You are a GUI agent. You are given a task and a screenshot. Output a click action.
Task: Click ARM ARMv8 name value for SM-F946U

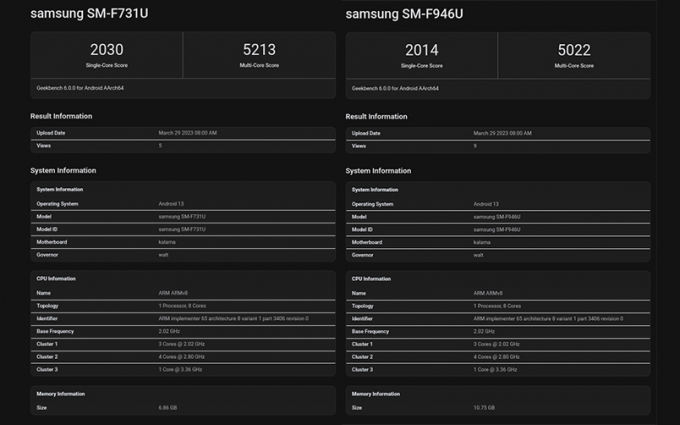[x=488, y=294]
